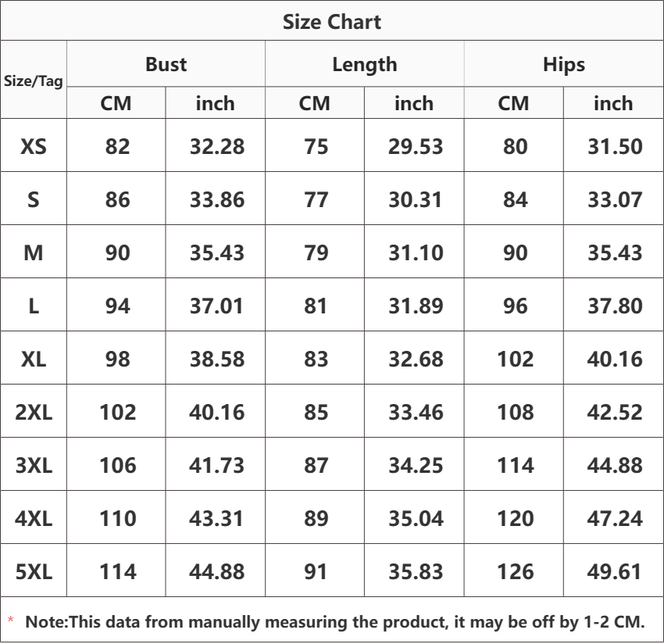Select the XS size row label

34,146
